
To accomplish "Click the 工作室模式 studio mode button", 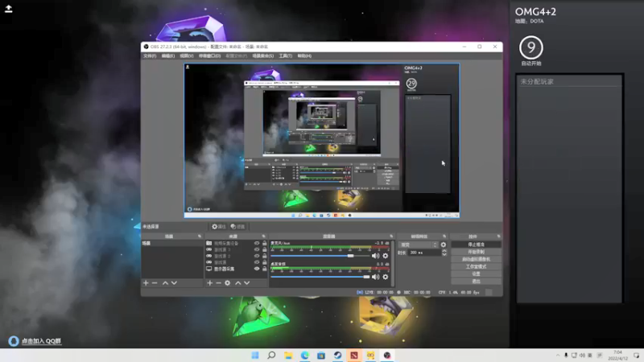I will pyautogui.click(x=476, y=266).
